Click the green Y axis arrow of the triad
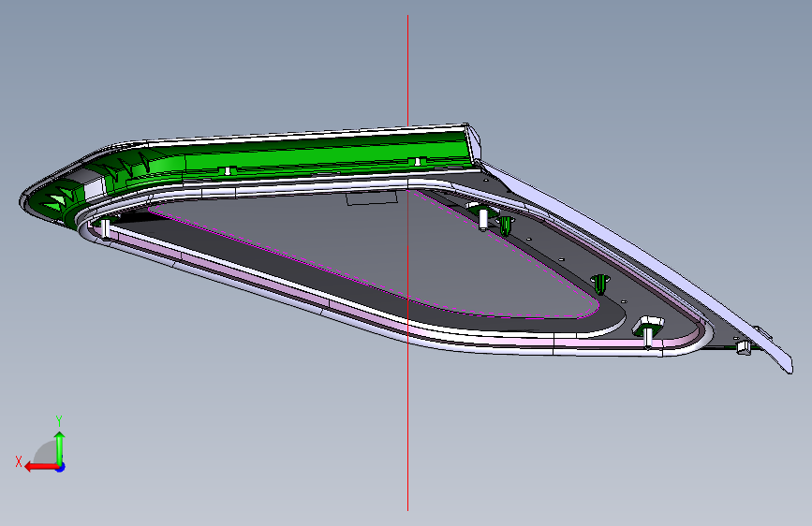812x526 pixels. coord(60,448)
